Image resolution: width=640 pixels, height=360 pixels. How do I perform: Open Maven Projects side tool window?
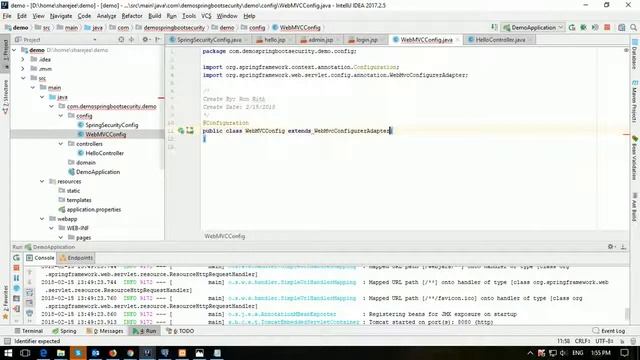tap(635, 101)
